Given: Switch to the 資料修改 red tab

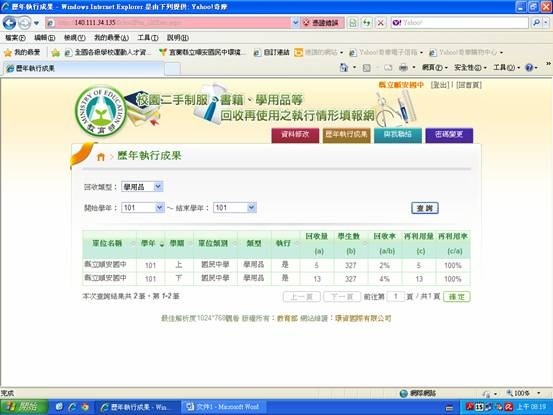Looking at the screenshot, I should (295, 135).
